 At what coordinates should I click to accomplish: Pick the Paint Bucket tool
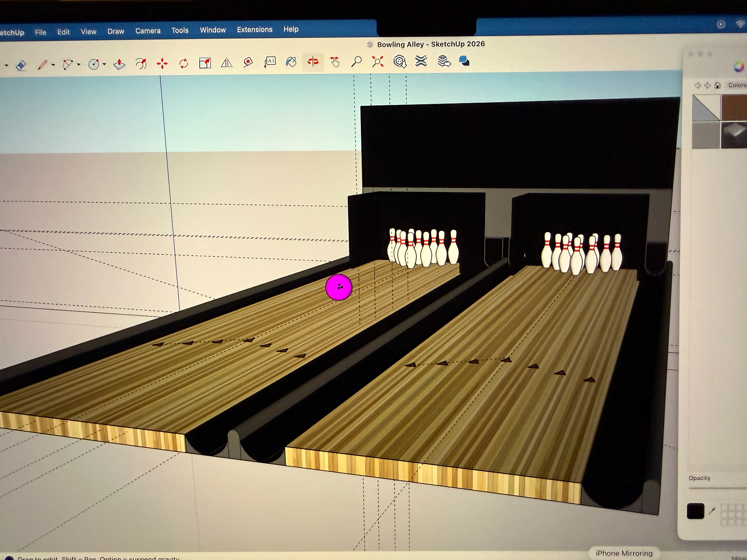[x=291, y=62]
